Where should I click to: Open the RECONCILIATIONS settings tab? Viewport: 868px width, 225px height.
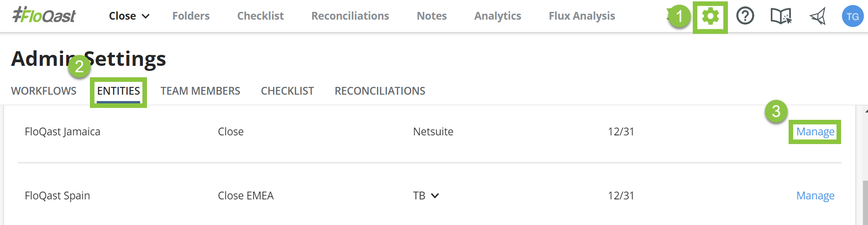[x=380, y=91]
